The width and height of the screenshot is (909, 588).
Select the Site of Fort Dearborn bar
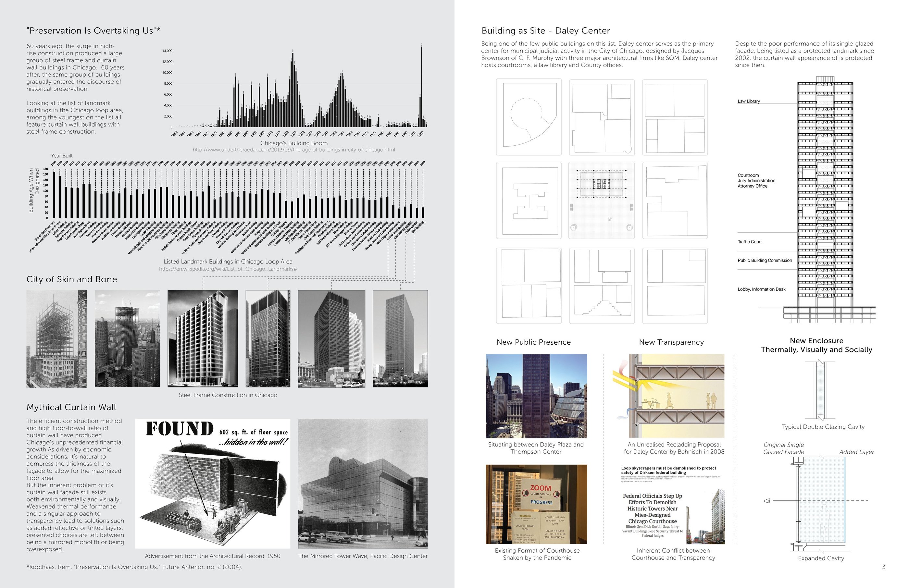[54, 195]
